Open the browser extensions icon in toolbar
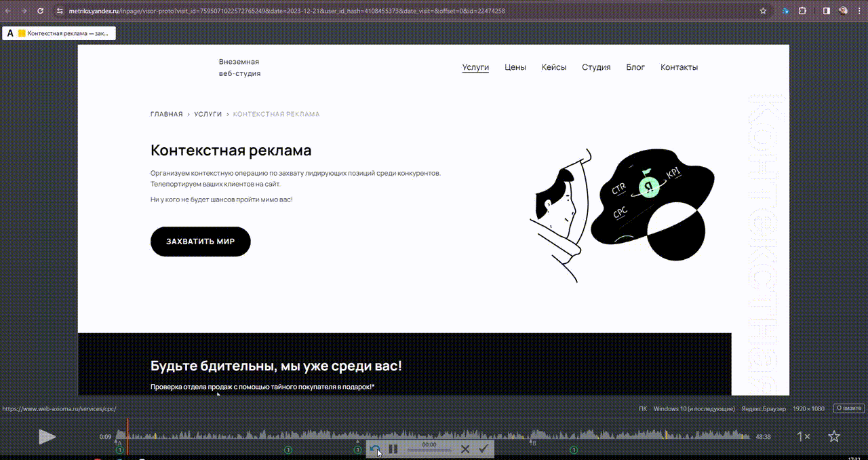The height and width of the screenshot is (460, 868). [802, 11]
